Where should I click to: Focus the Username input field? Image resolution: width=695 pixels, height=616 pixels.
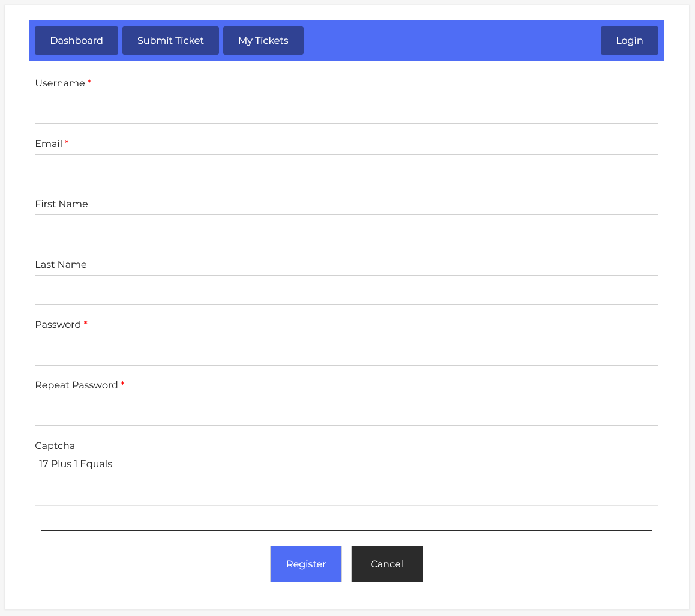(x=346, y=109)
